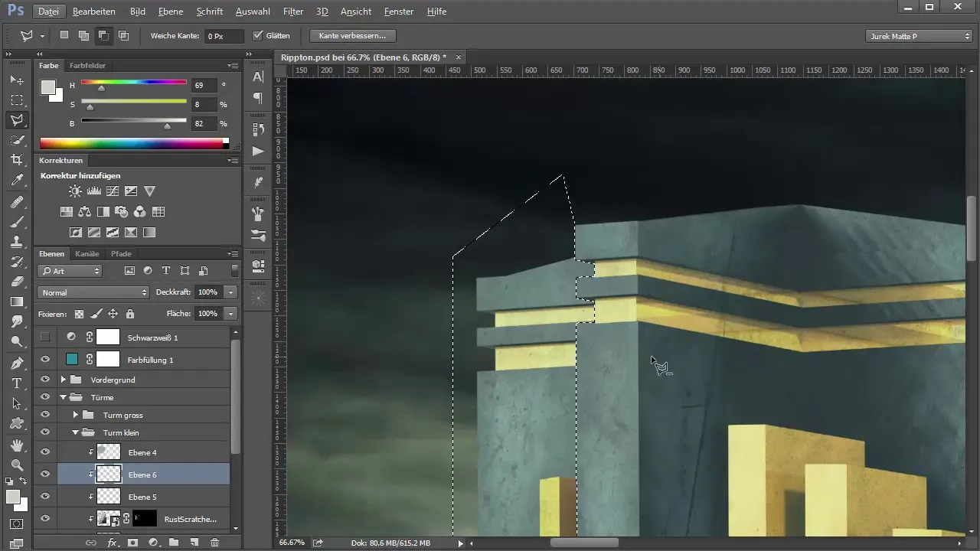
Task: Switch to the Pfade tab
Action: tap(121, 253)
